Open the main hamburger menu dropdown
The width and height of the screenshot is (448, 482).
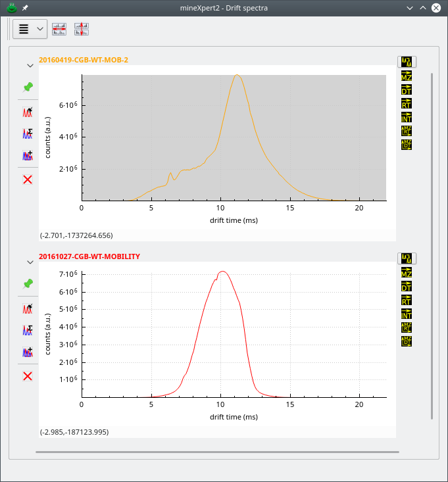coord(30,29)
